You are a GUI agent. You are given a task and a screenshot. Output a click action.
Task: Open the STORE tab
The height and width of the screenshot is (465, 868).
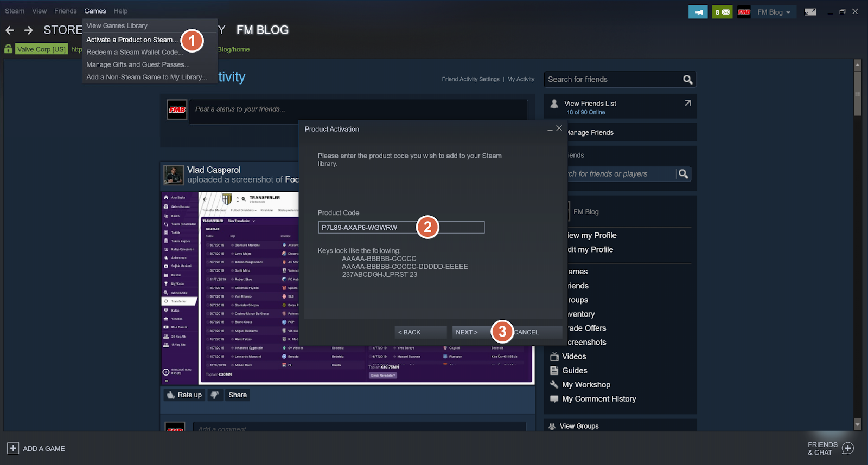click(62, 30)
